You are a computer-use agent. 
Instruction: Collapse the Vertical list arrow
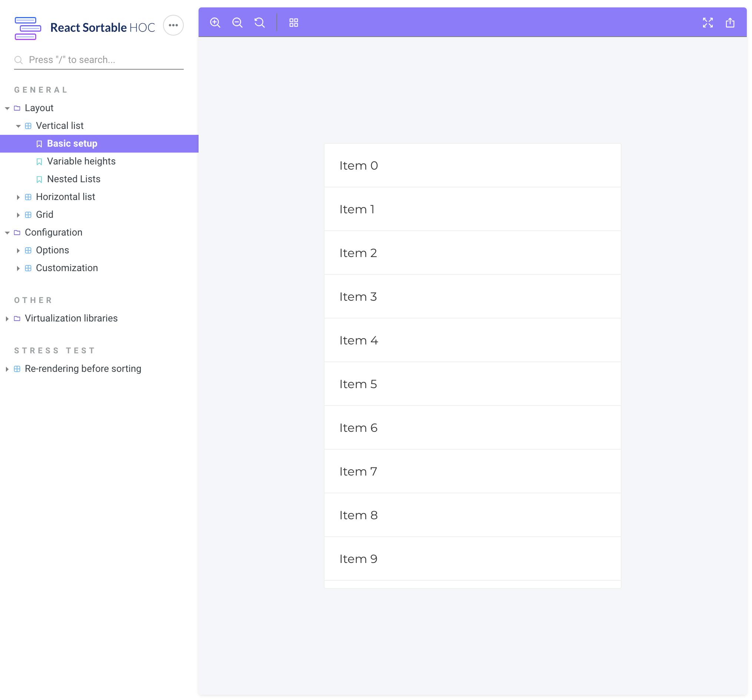(18, 126)
